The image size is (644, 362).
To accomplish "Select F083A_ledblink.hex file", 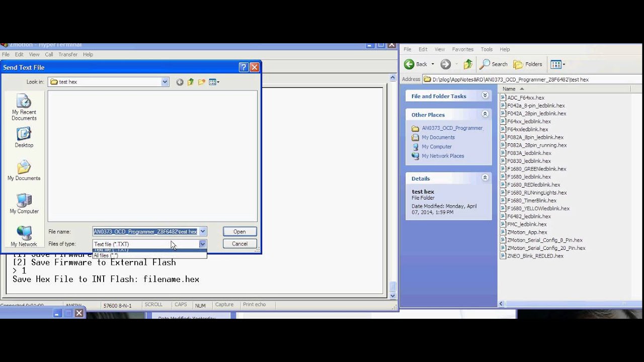I will (x=529, y=153).
